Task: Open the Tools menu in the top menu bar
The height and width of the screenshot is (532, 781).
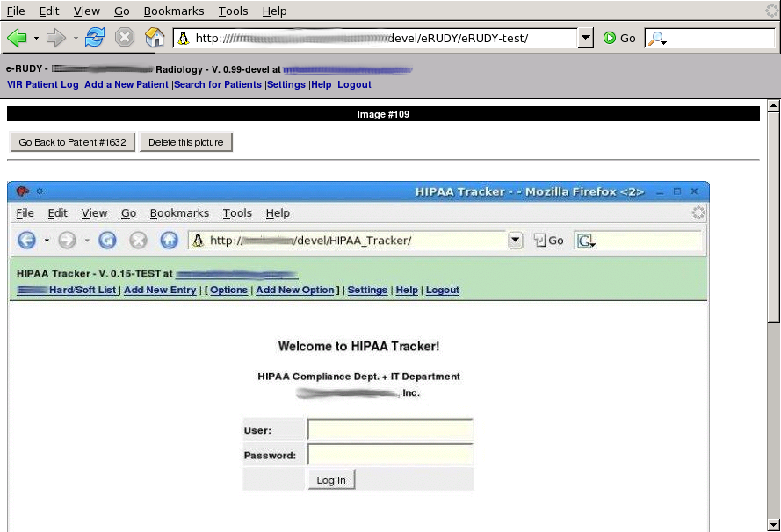Action: pos(233,11)
